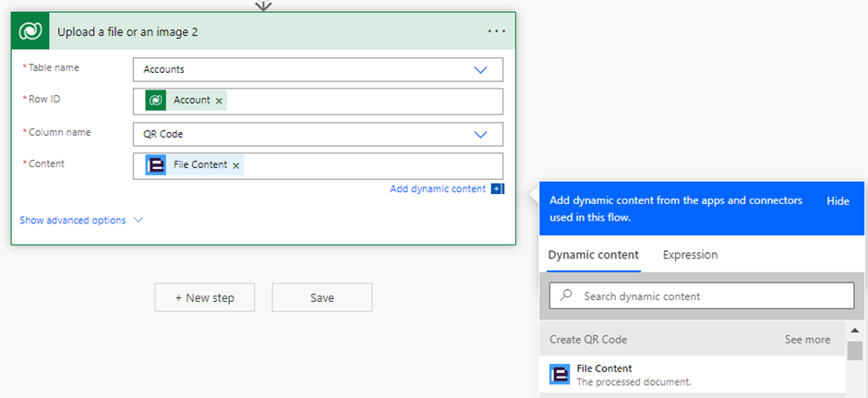This screenshot has width=868, height=398.
Task: Open the Table name dropdown
Action: point(480,69)
